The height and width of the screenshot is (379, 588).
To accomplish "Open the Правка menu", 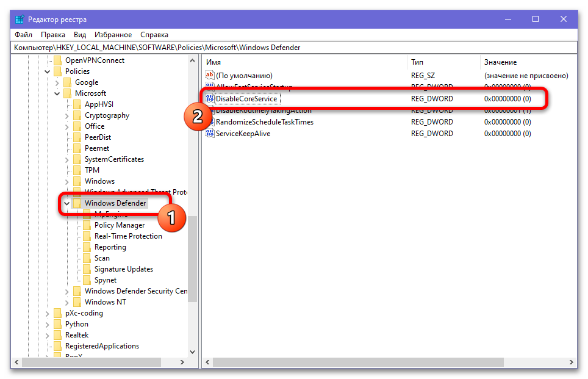I will point(53,35).
